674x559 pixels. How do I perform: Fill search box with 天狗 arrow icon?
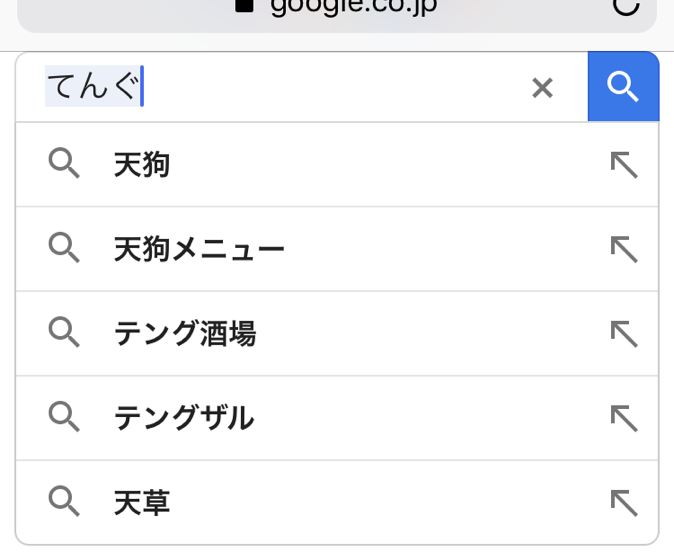coord(624,165)
